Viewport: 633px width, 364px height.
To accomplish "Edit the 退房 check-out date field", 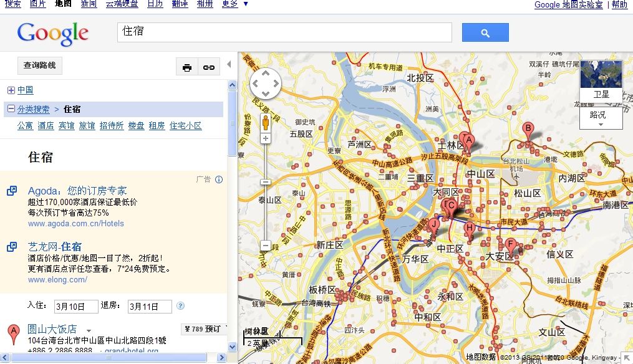I will pos(150,306).
